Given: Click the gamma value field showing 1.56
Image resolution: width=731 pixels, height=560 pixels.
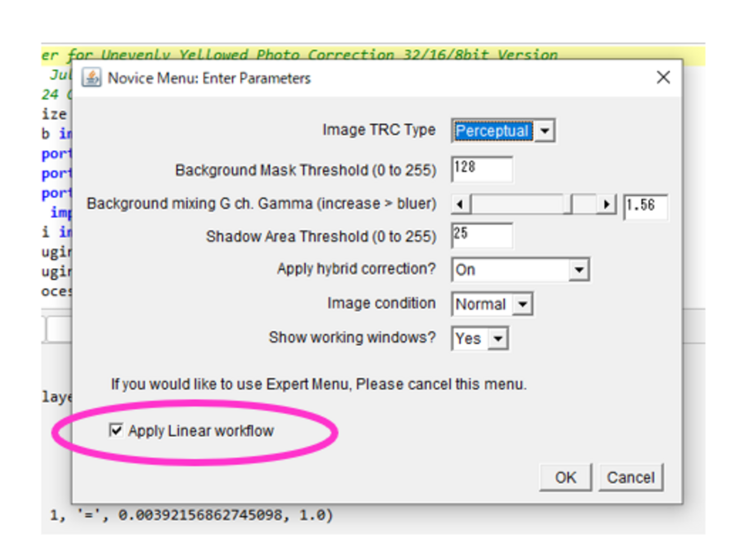Looking at the screenshot, I should click(x=645, y=206).
